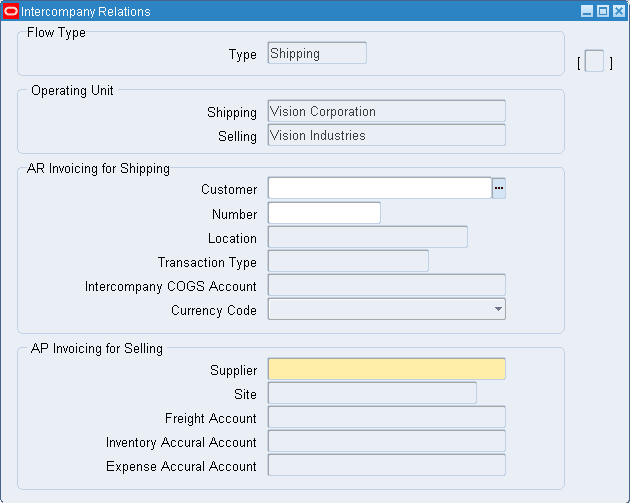The width and height of the screenshot is (630, 503).
Task: Click the Selling field with Vision Industries
Action: (386, 135)
